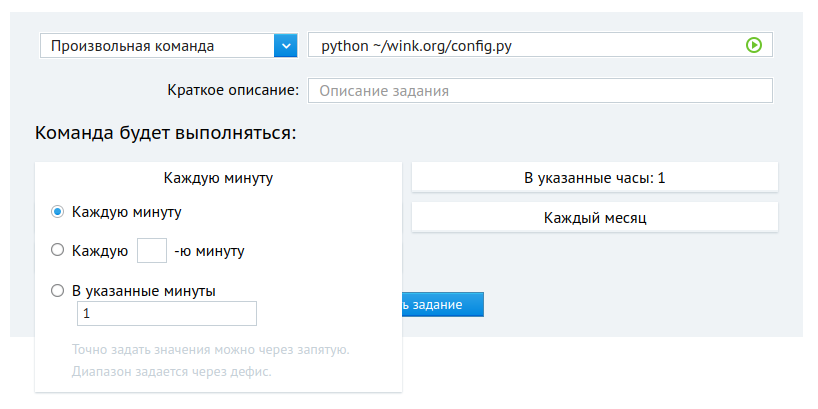Expand the 'Каждый месяц' selector
818x409 pixels.
(x=594, y=217)
